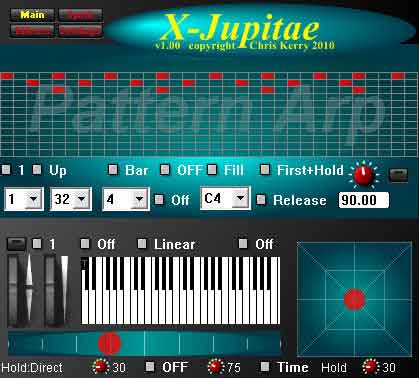Screen dimensions: 419x378
Task: Tick the Time checkbox
Action: pyautogui.click(x=265, y=367)
